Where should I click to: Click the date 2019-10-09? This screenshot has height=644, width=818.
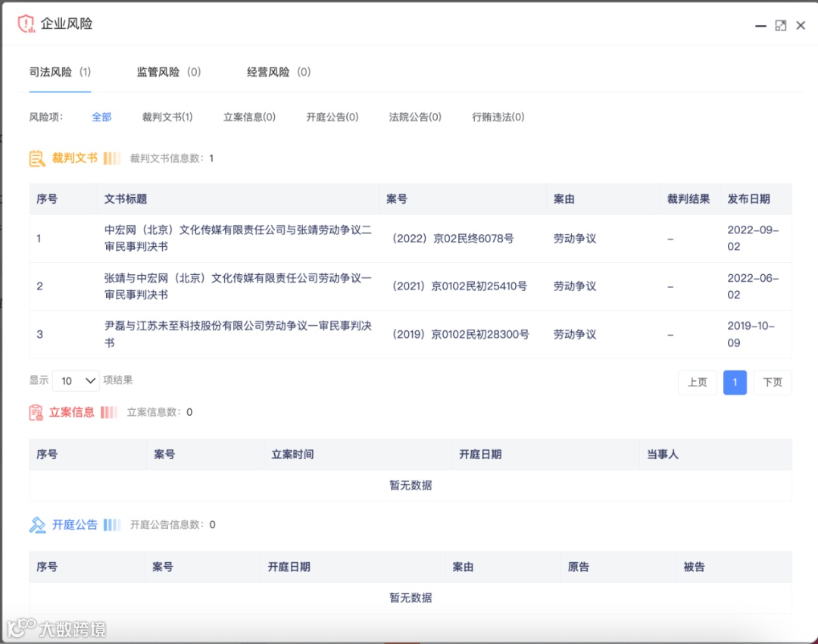(751, 334)
